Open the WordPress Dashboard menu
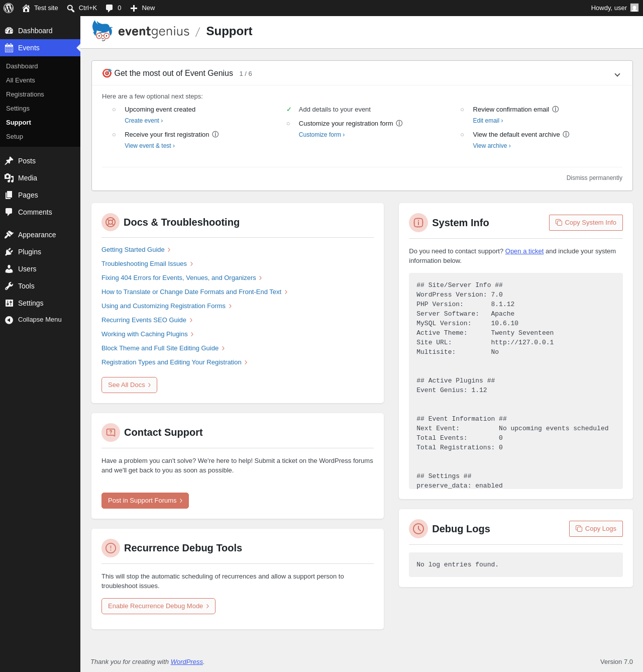The width and height of the screenshot is (643, 672). point(40,31)
